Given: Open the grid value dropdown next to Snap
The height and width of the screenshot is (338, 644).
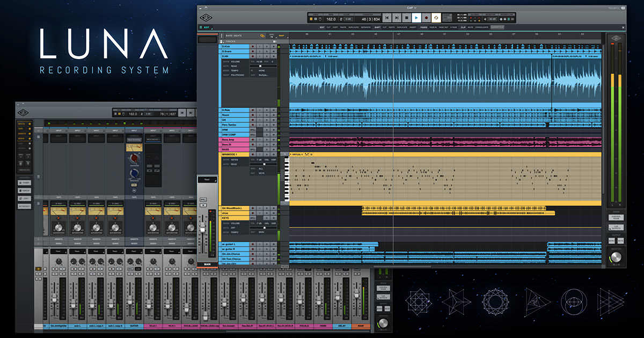Looking at the screenshot, I should click(272, 37).
